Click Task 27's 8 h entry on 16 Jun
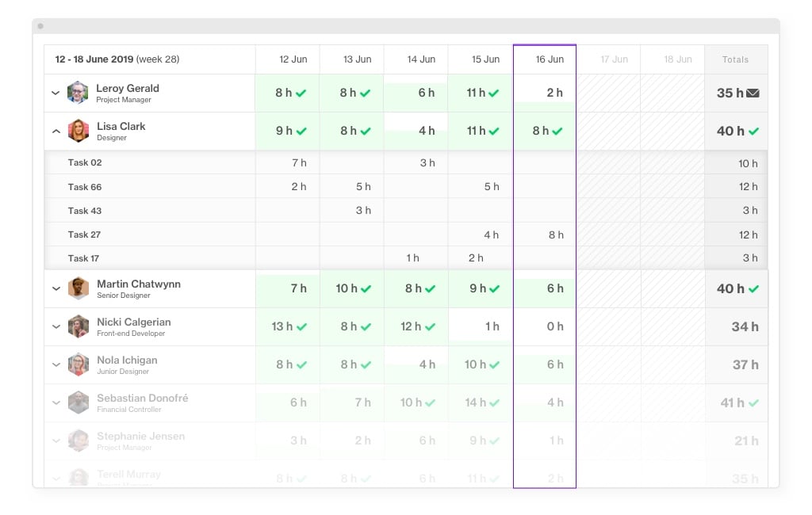This screenshot has width=812, height=515. coord(556,235)
